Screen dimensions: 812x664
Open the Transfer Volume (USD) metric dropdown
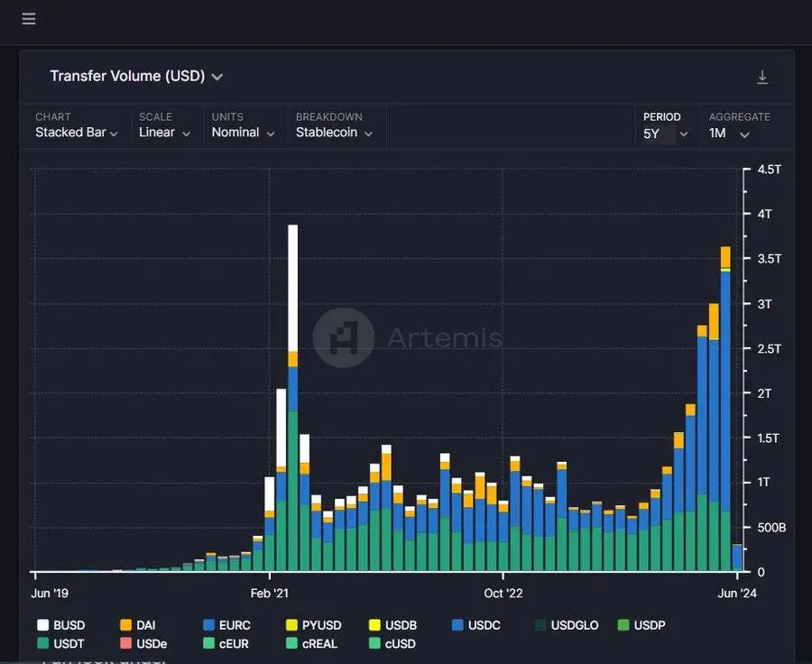(135, 77)
